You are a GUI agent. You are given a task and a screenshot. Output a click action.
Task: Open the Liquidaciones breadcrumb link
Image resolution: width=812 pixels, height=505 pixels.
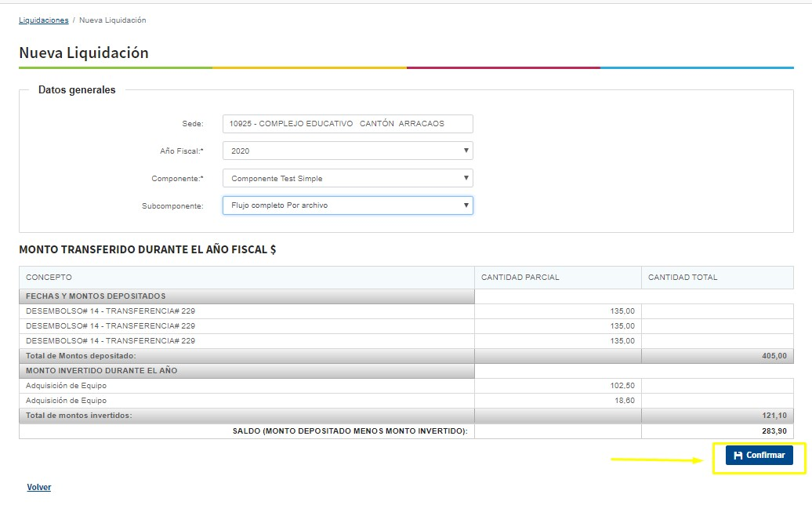pos(44,20)
